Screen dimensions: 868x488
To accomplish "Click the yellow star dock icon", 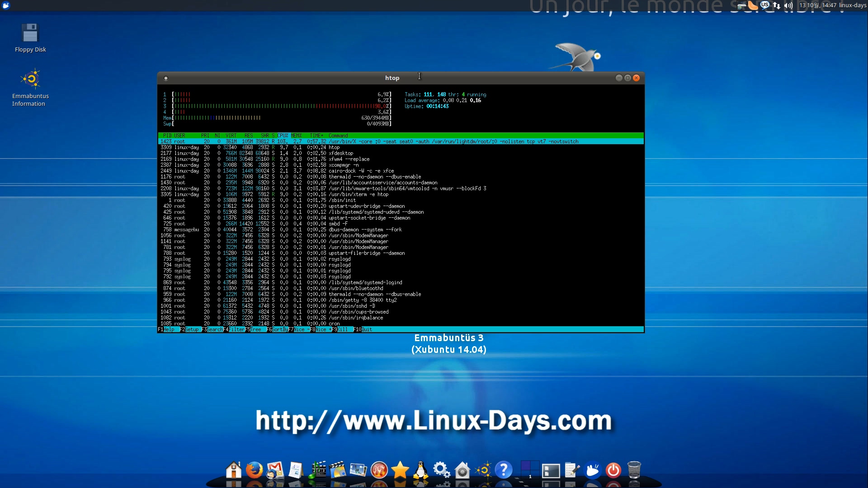I will [x=400, y=470].
